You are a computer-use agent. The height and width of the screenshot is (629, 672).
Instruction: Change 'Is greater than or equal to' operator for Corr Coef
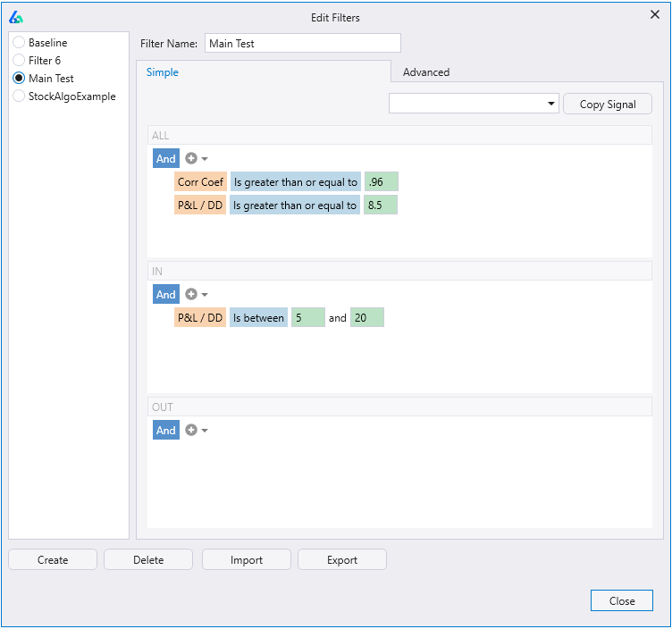click(x=296, y=181)
